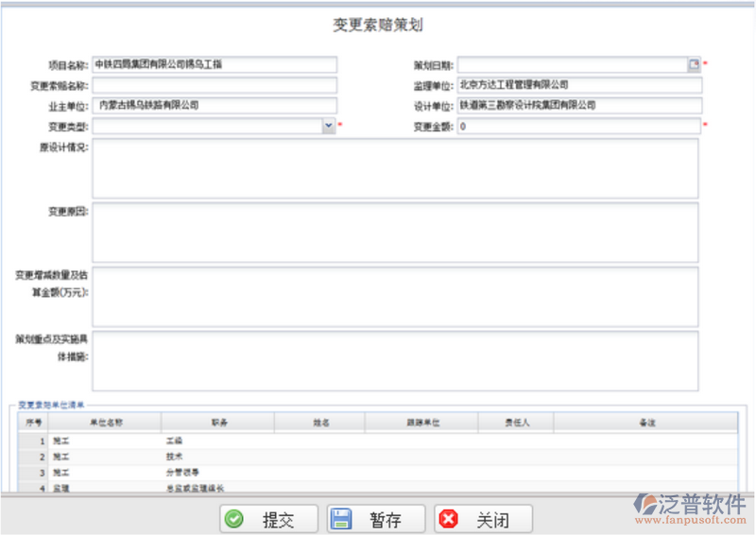
Task: Click the 策划重点及实施具体措施 text area
Action: (x=395, y=361)
